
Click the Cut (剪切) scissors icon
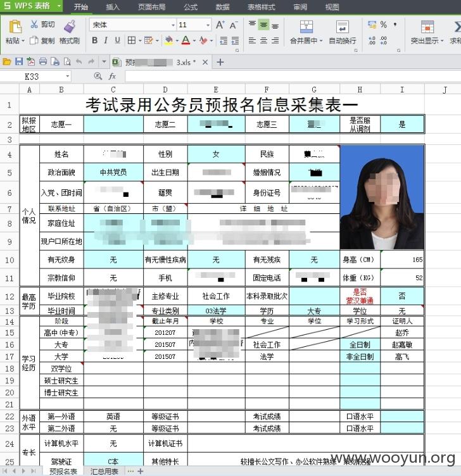coord(34,24)
